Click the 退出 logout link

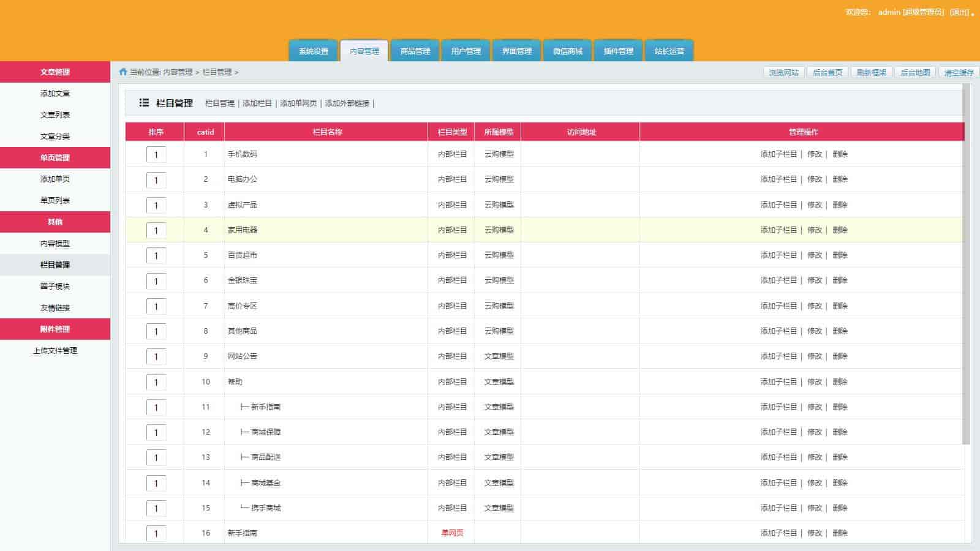959,12
